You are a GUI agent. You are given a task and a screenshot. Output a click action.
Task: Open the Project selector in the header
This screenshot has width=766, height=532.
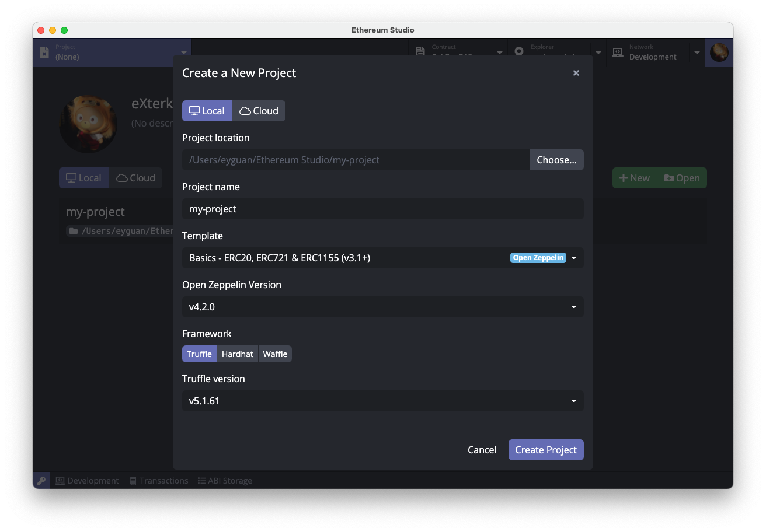point(112,52)
